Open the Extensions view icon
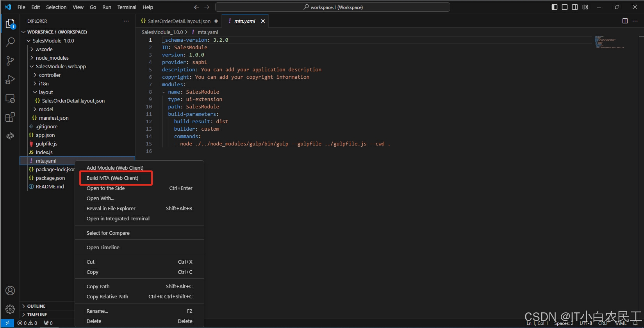This screenshot has width=644, height=328. point(10,117)
